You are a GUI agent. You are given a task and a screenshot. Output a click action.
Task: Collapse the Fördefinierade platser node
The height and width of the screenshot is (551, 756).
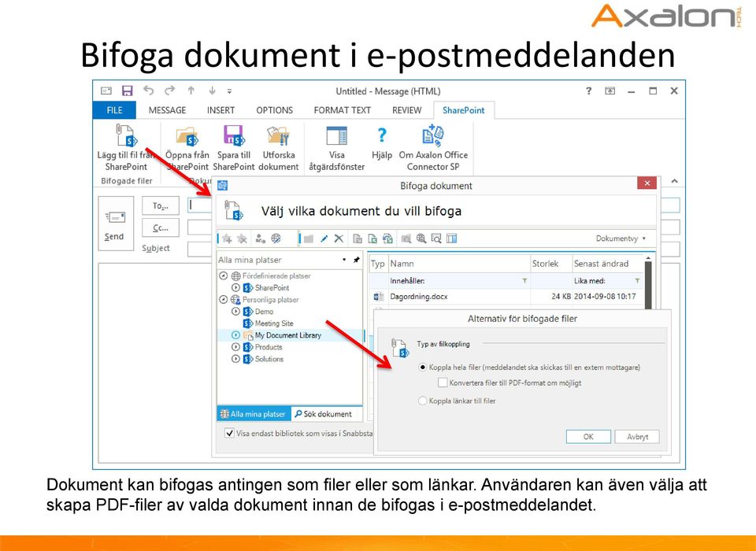tap(223, 275)
